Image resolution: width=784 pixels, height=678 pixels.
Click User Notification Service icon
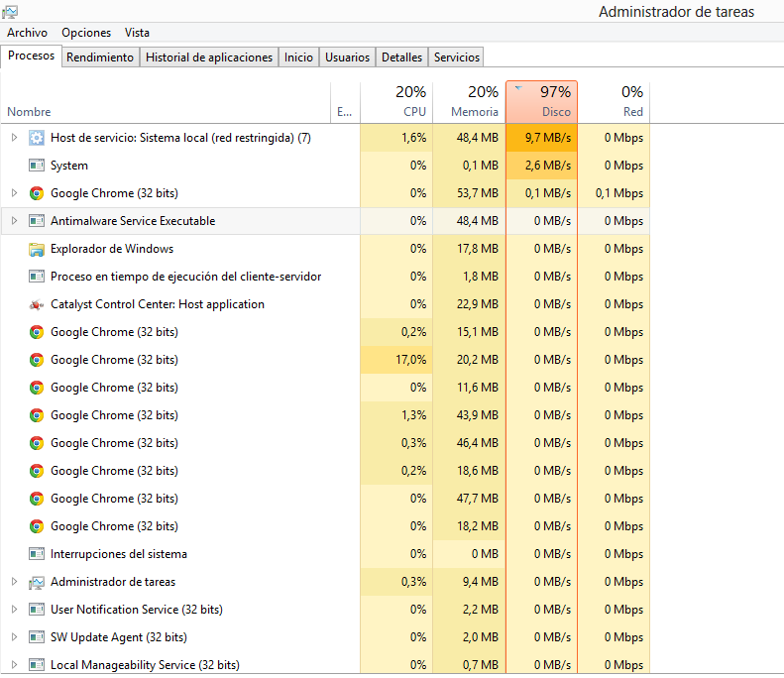37,610
